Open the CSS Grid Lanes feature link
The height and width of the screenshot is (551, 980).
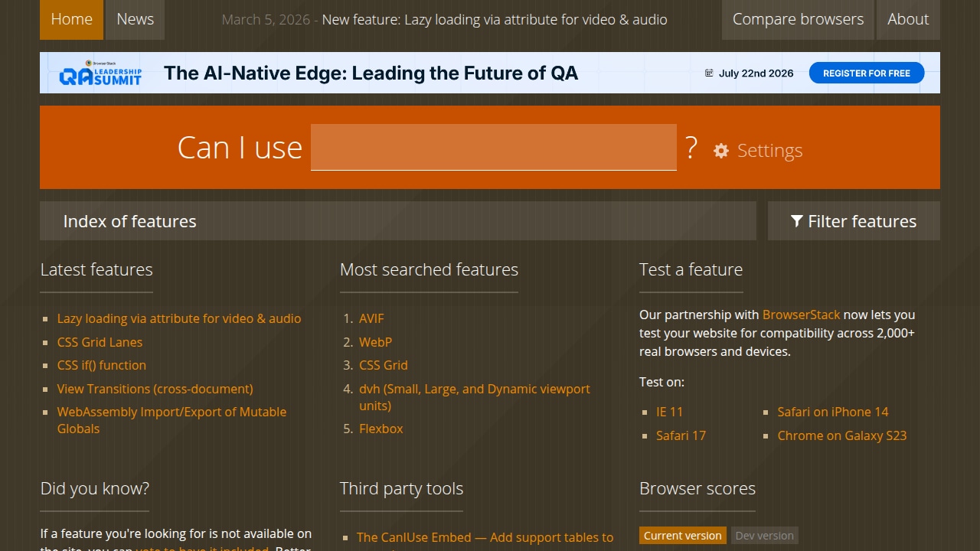pos(100,342)
